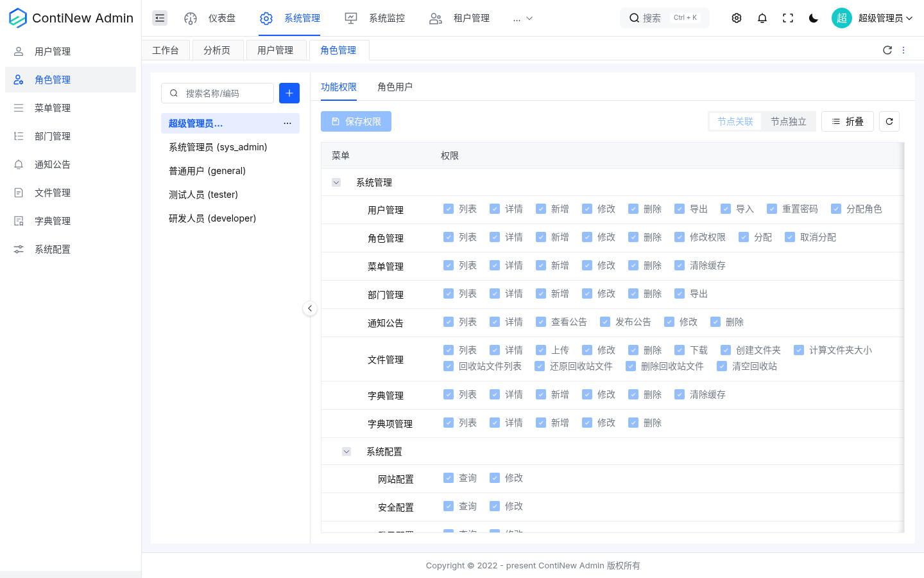Refresh the permission tree icon button
Image resolution: width=924 pixels, height=578 pixels.
pyautogui.click(x=889, y=121)
